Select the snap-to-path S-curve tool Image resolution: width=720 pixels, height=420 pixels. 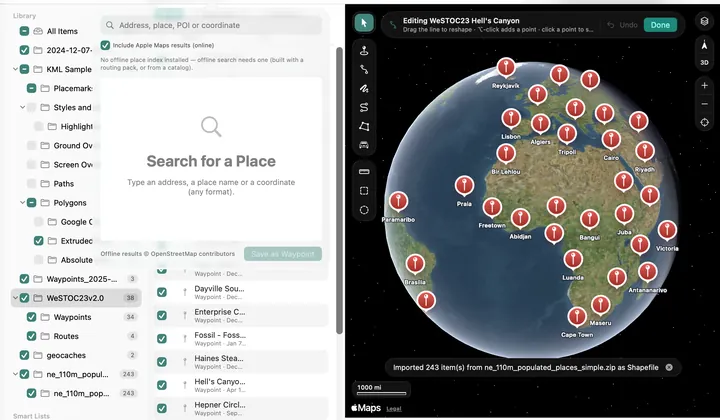364,107
